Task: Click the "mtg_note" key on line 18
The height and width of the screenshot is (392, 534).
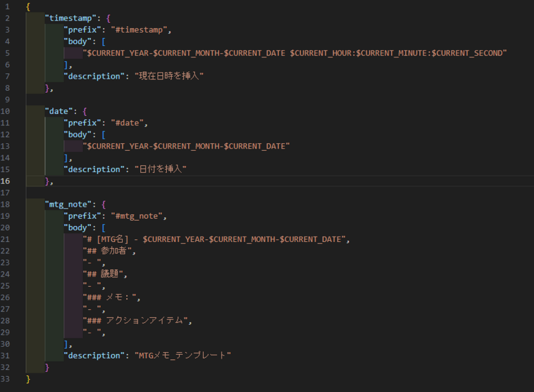Action: [68, 205]
